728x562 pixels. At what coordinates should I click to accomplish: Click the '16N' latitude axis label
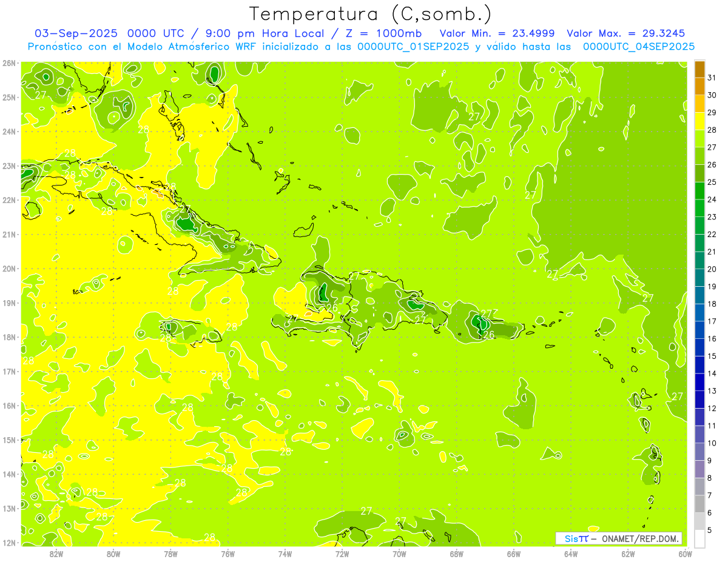[x=8, y=406]
